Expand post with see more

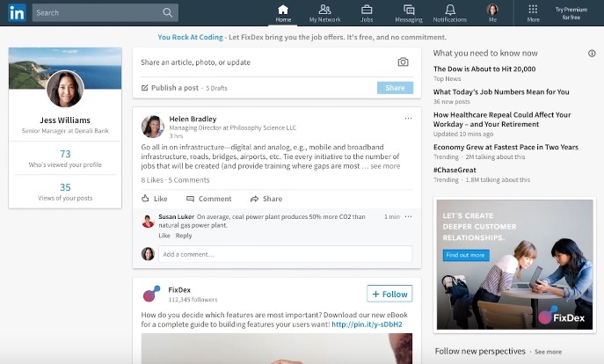(385, 166)
